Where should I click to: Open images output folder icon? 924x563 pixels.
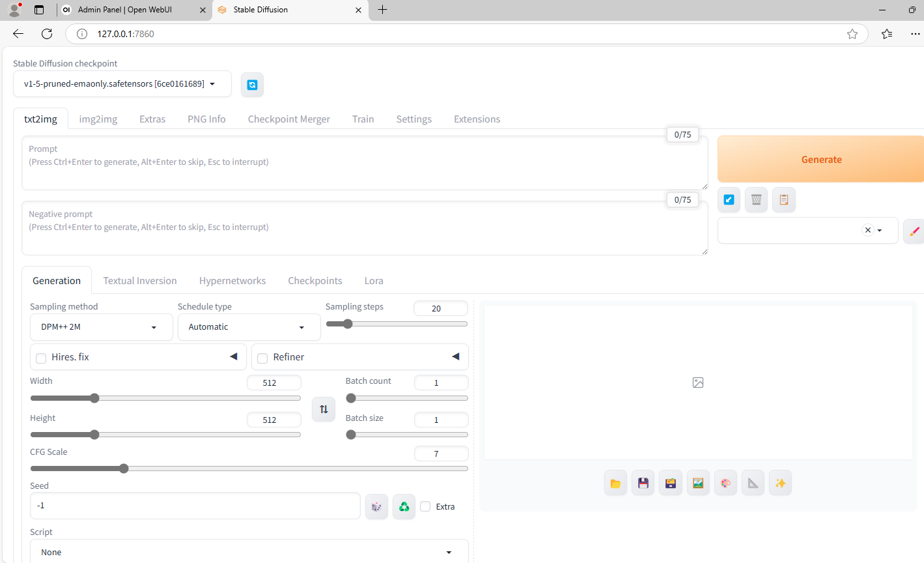point(615,483)
